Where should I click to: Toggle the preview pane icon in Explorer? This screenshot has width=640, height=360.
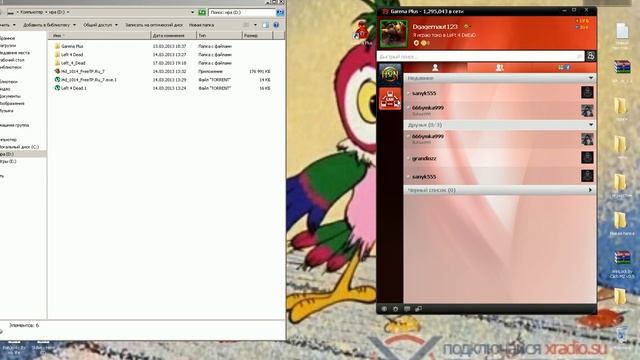[266, 25]
